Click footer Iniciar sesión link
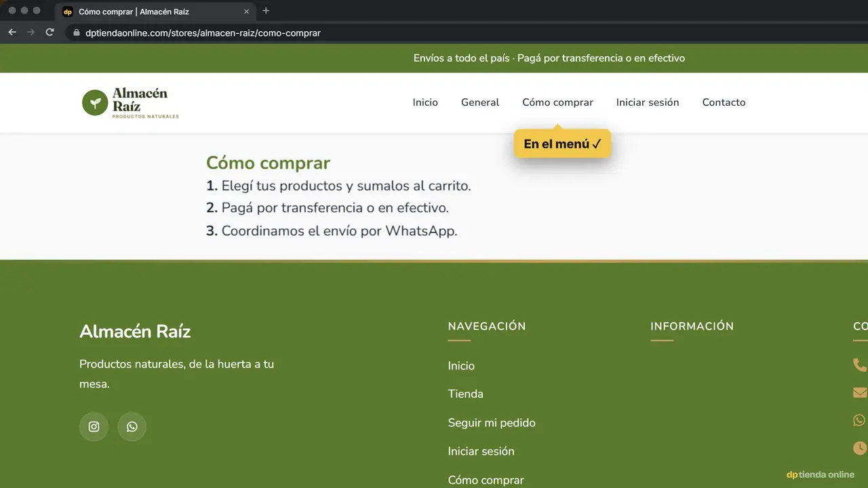868x488 pixels. click(481, 451)
